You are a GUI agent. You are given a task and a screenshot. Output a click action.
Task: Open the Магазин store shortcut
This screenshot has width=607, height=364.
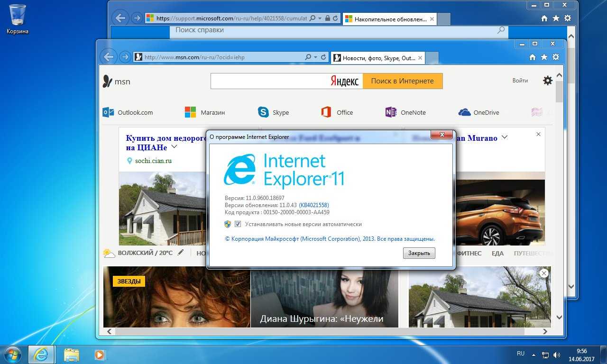click(204, 112)
